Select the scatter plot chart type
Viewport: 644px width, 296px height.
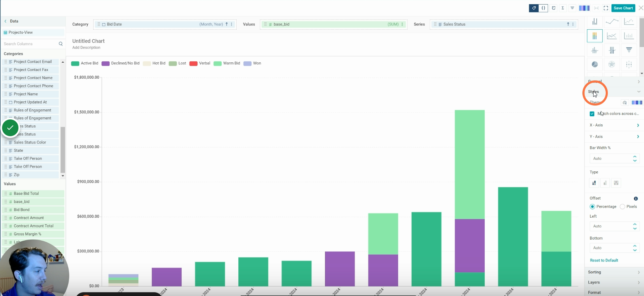point(629,22)
